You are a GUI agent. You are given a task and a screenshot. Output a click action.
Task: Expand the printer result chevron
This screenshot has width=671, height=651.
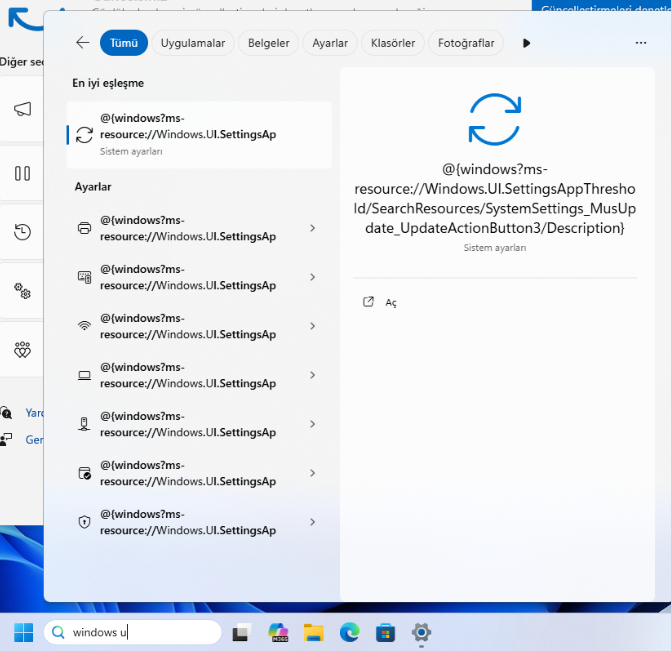[x=312, y=228]
